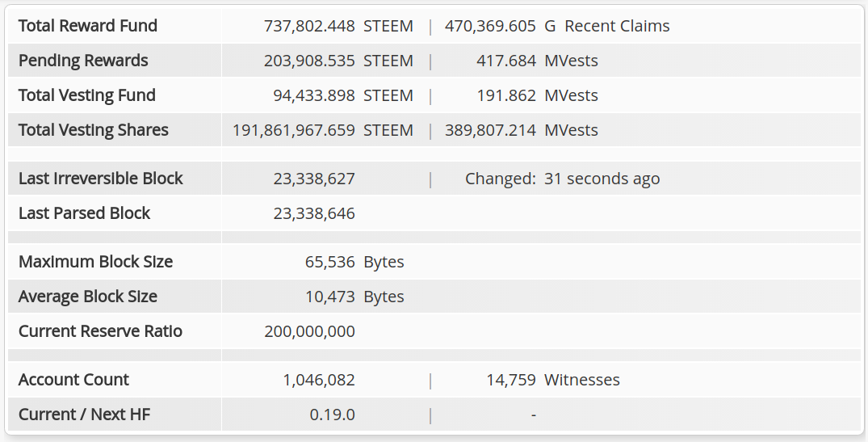Select the 737,802.448 STEEM reward value
Screen dimensions: 868x442
[338, 26]
